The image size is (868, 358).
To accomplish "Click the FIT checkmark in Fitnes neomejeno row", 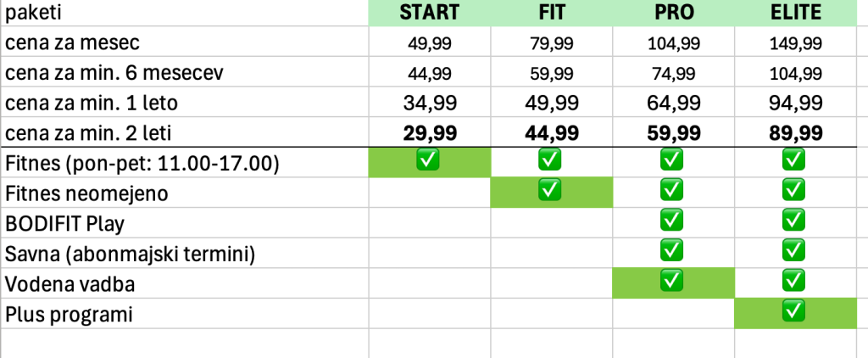I will coord(551,191).
